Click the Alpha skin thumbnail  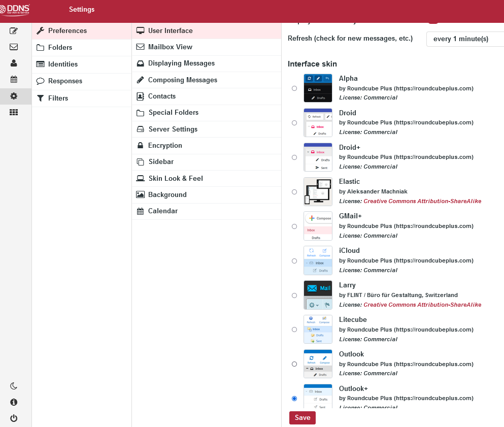(318, 88)
